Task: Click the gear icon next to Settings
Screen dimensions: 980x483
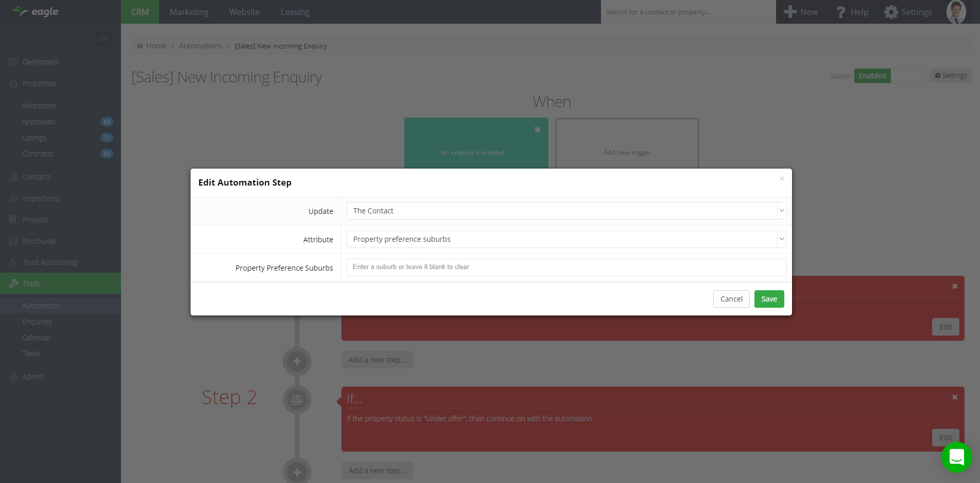Action: [891, 12]
